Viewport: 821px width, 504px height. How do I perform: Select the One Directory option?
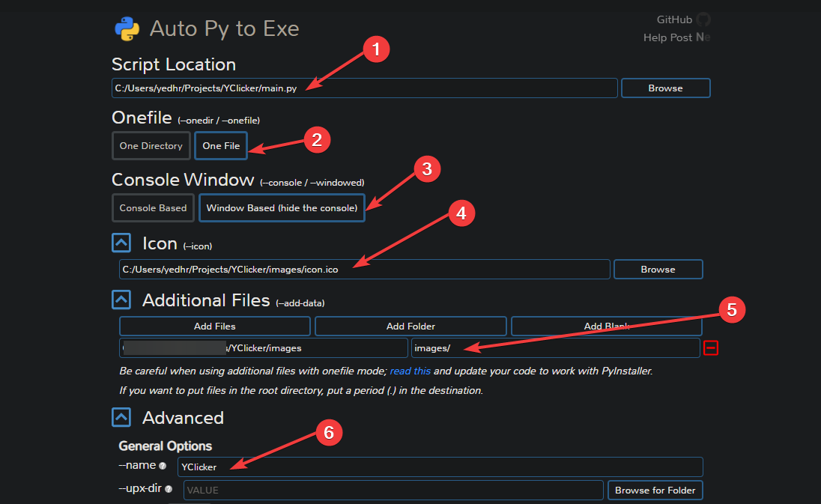point(151,146)
